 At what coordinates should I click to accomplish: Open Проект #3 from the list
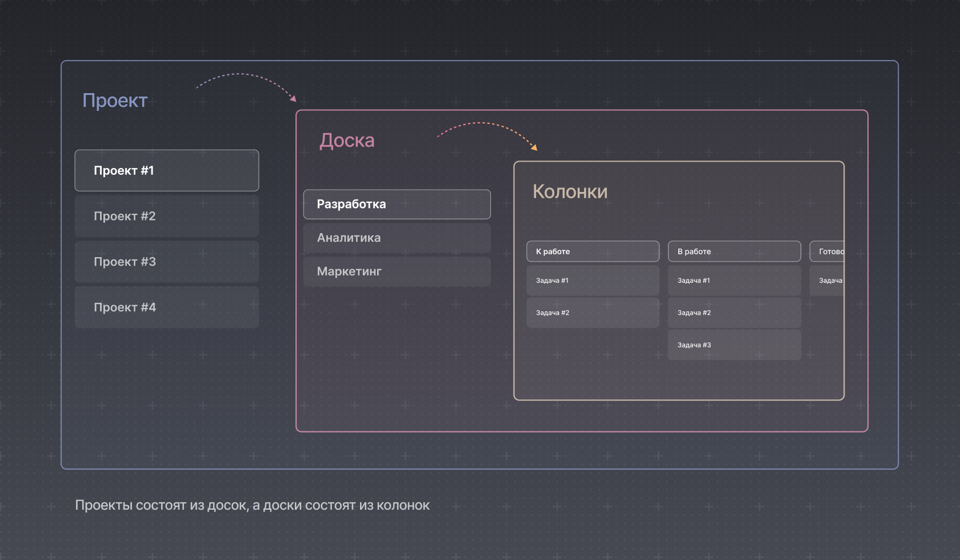tap(166, 262)
